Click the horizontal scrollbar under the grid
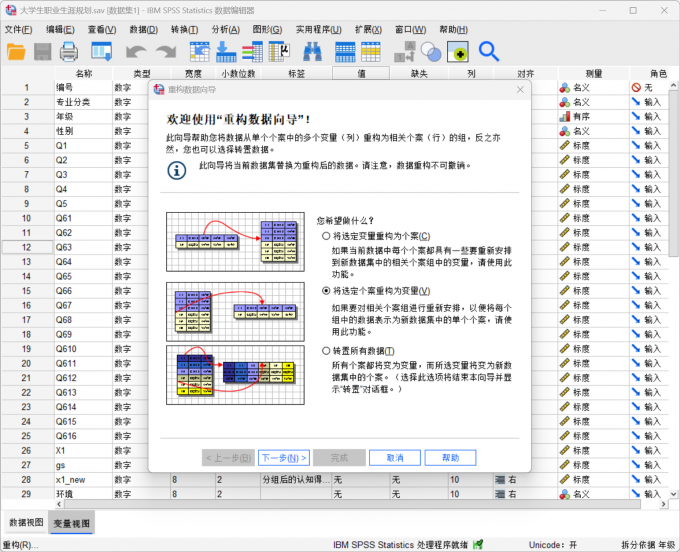Screen dimensions: 680x552 [352, 504]
